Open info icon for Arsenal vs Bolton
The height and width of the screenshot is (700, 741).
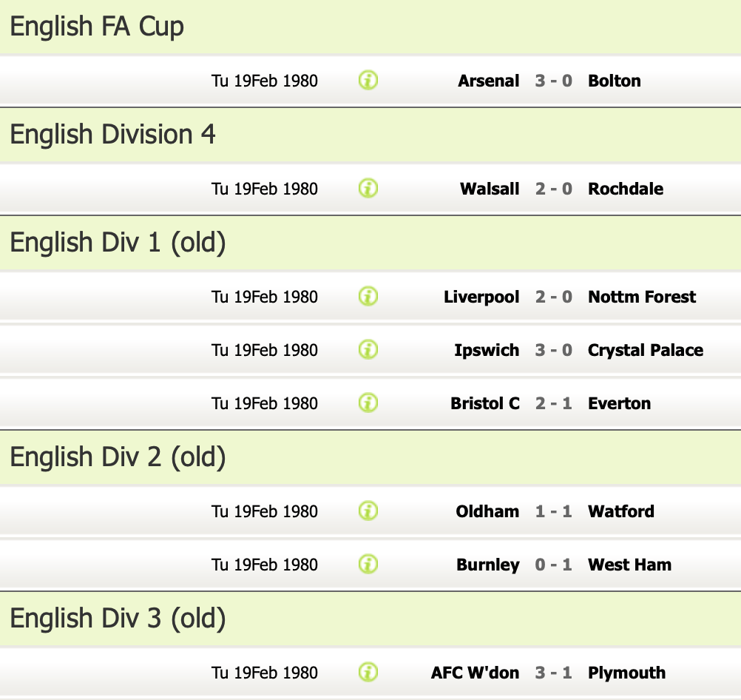click(368, 80)
